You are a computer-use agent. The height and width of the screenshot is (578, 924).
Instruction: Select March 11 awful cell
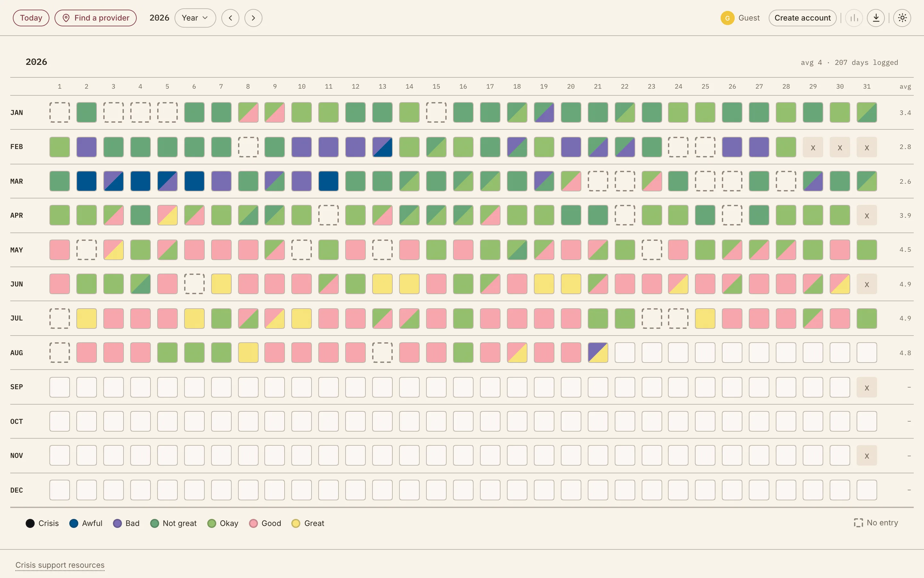[x=328, y=181]
